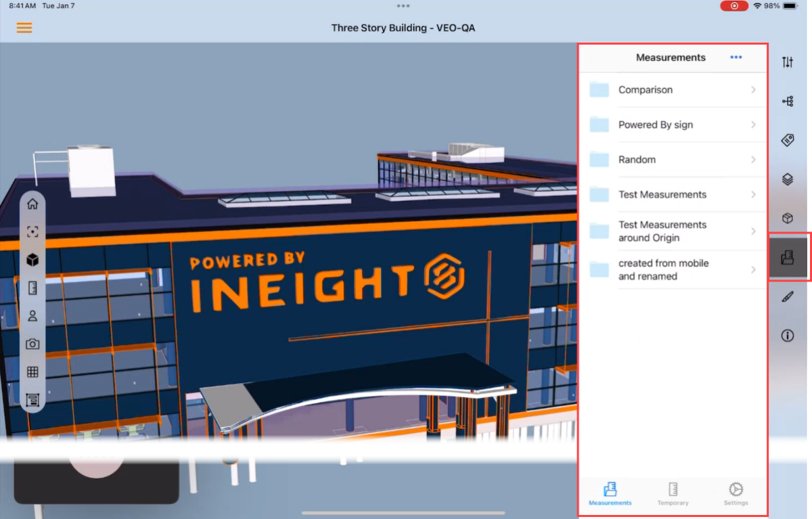Tap the section box icon at toolbar bottom
The height and width of the screenshot is (519, 812).
[32, 400]
